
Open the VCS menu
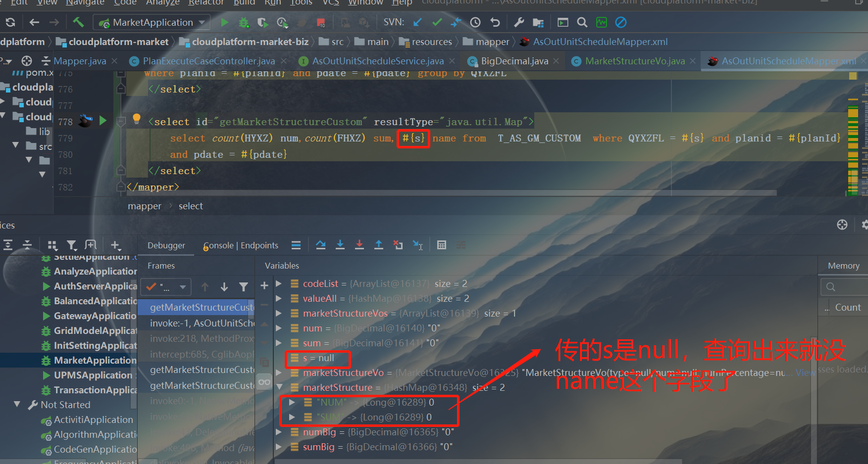330,3
